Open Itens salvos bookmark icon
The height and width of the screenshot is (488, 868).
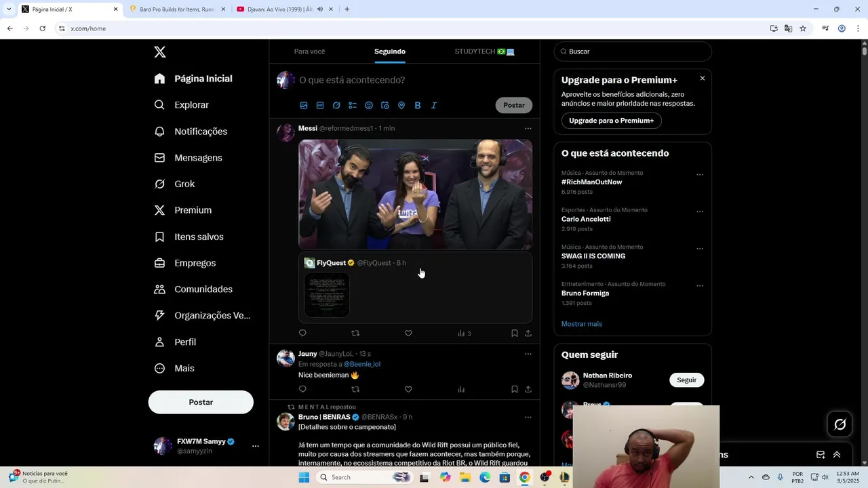159,237
